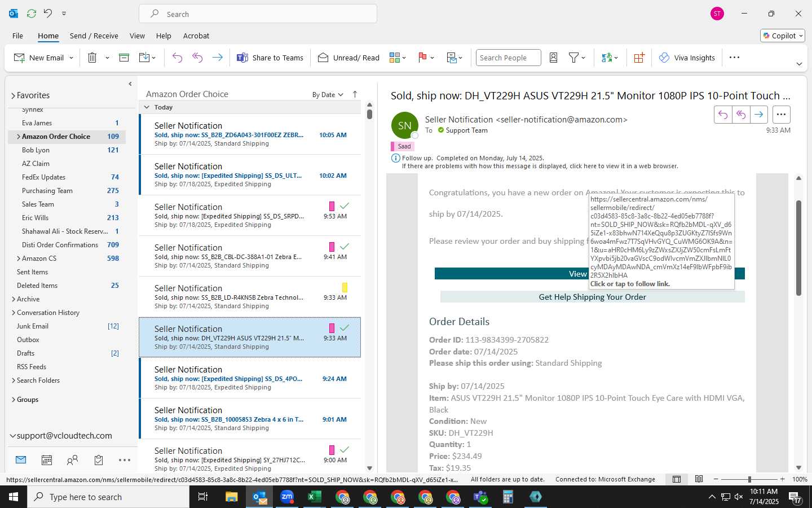Open reading pane more actions ellipsis
This screenshot has height=508, width=812.
pyautogui.click(x=781, y=115)
